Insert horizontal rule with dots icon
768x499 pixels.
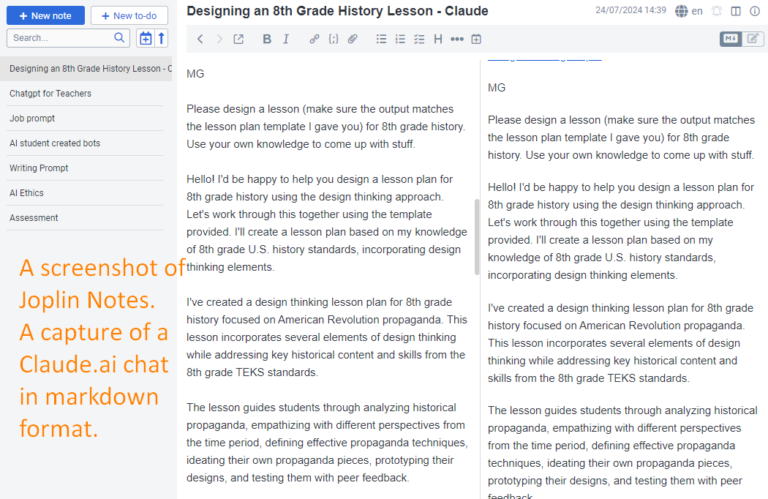[457, 39]
